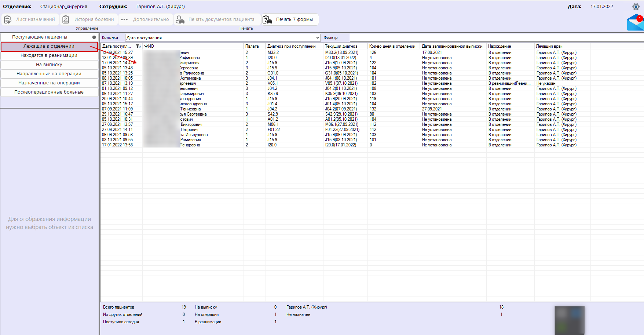Sort by Лечащий врач column header

click(x=563, y=46)
